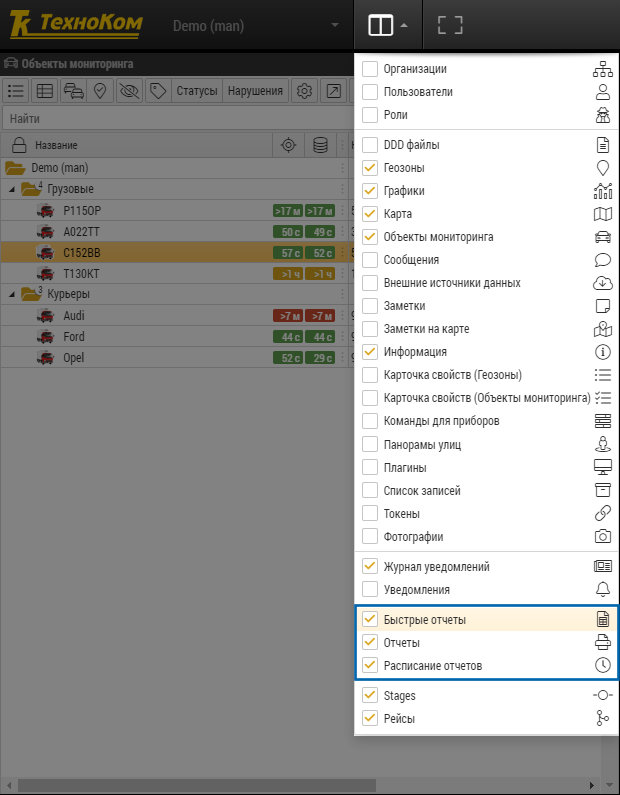Enable the Уведомления panel checkbox

pyautogui.click(x=370, y=590)
